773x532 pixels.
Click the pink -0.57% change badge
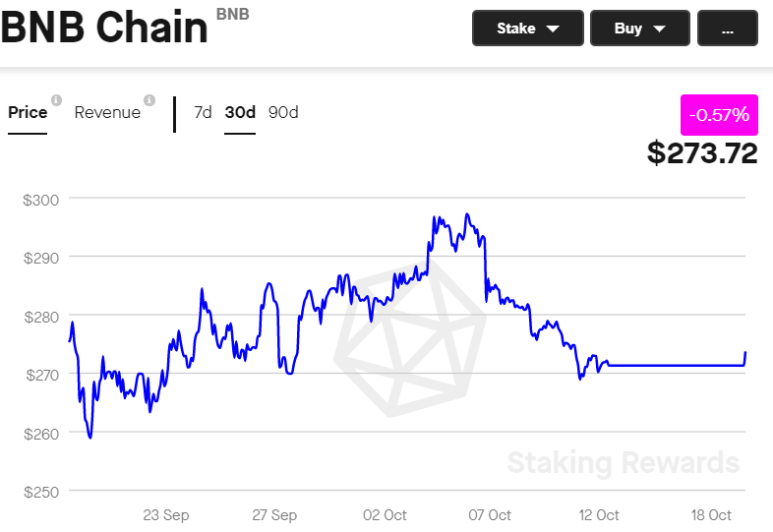pyautogui.click(x=719, y=115)
